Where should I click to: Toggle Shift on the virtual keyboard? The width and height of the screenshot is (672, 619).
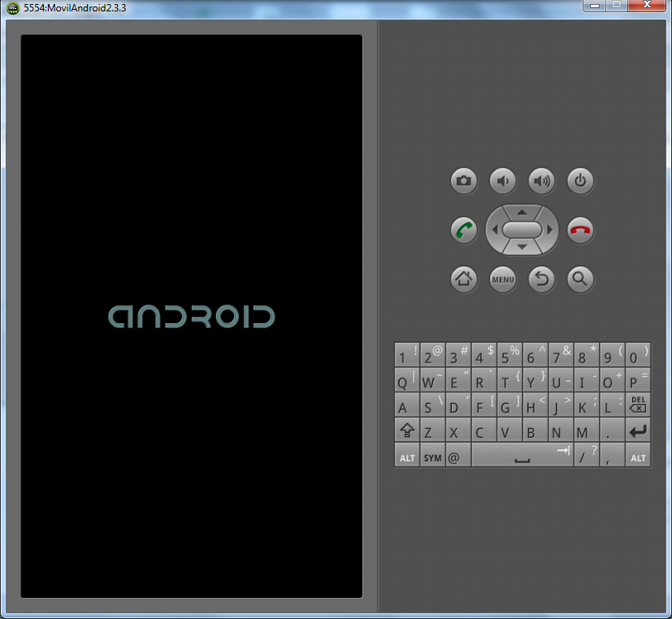pos(406,431)
